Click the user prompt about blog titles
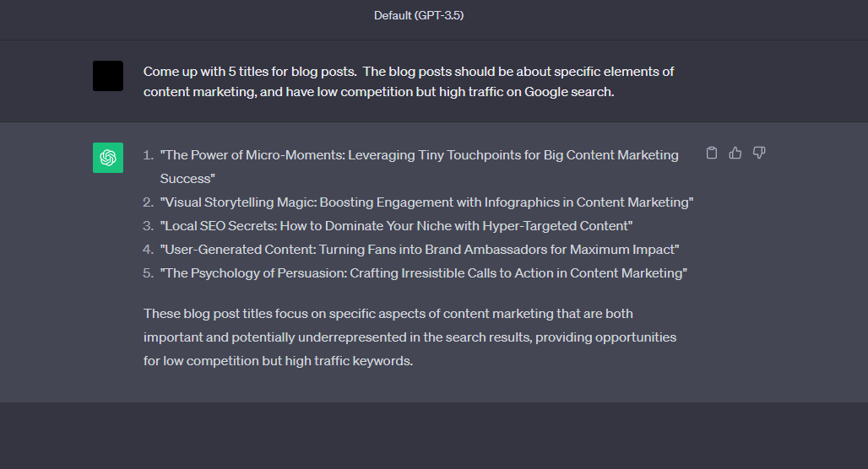The width and height of the screenshot is (868, 469). pyautogui.click(x=409, y=81)
